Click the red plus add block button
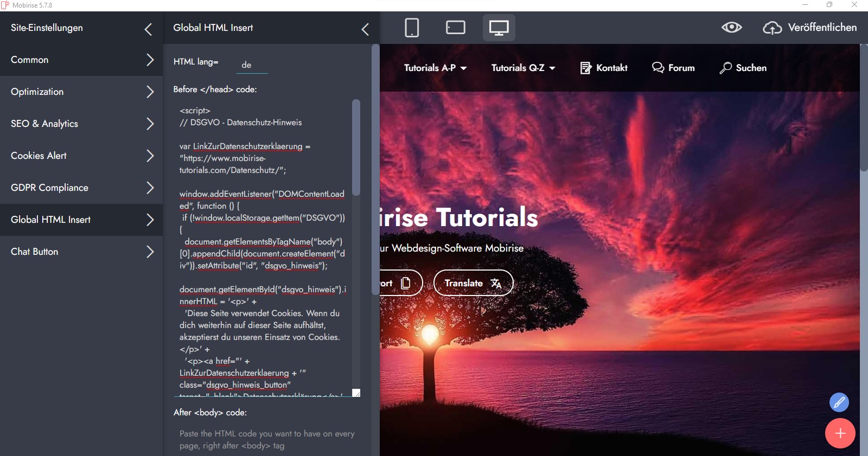Image resolution: width=868 pixels, height=456 pixels. 840,433
